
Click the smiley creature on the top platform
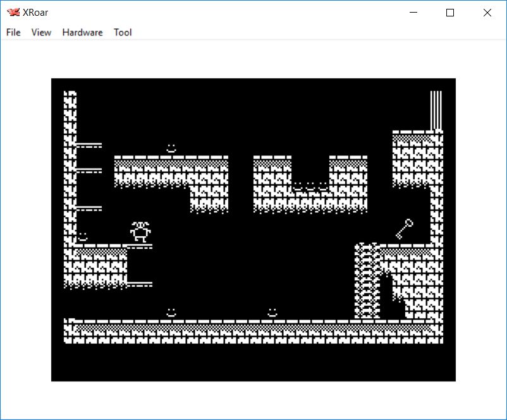coord(171,148)
